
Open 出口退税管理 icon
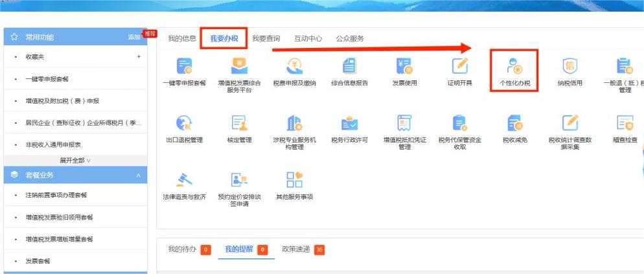[184, 123]
